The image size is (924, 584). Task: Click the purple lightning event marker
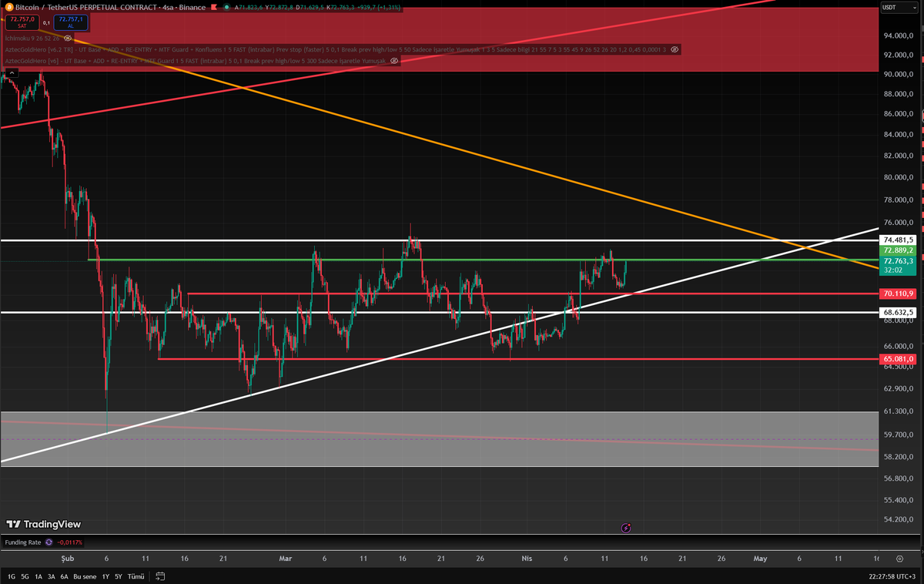click(x=626, y=528)
